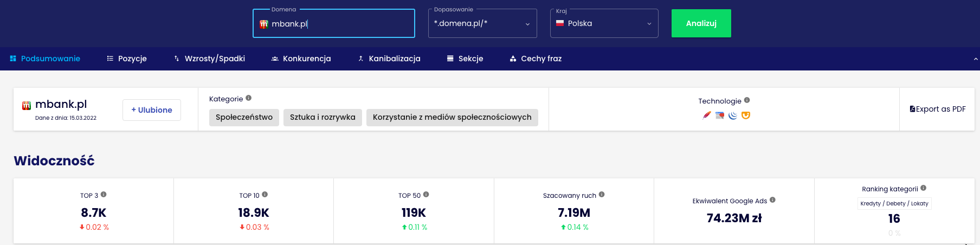980x245 pixels.
Task: Click the TOP 3 value 8.7K
Action: point(94,212)
